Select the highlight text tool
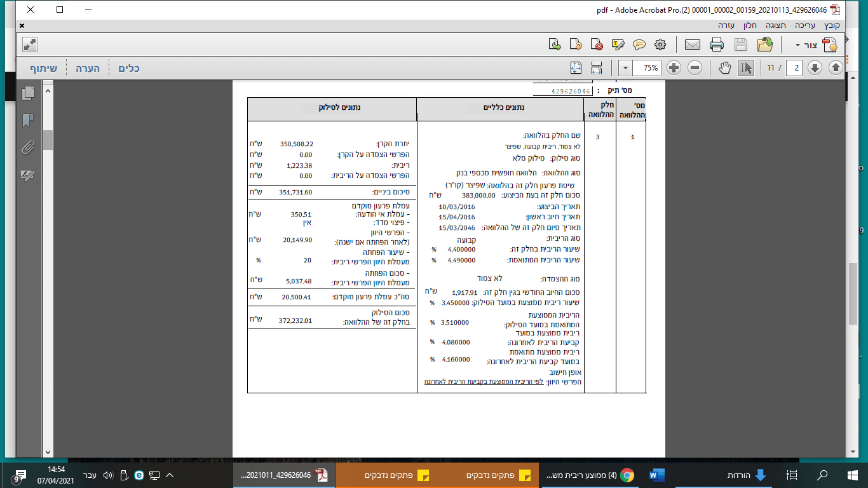Screen dimensions: 868x488 point(618,44)
